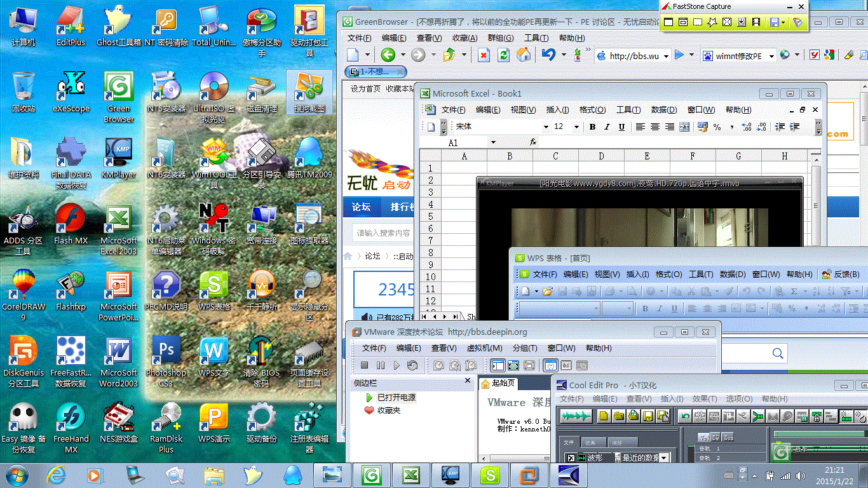Open the 效果(T) menu in Cool Edit Pro
This screenshot has height=488, width=868.
point(705,399)
